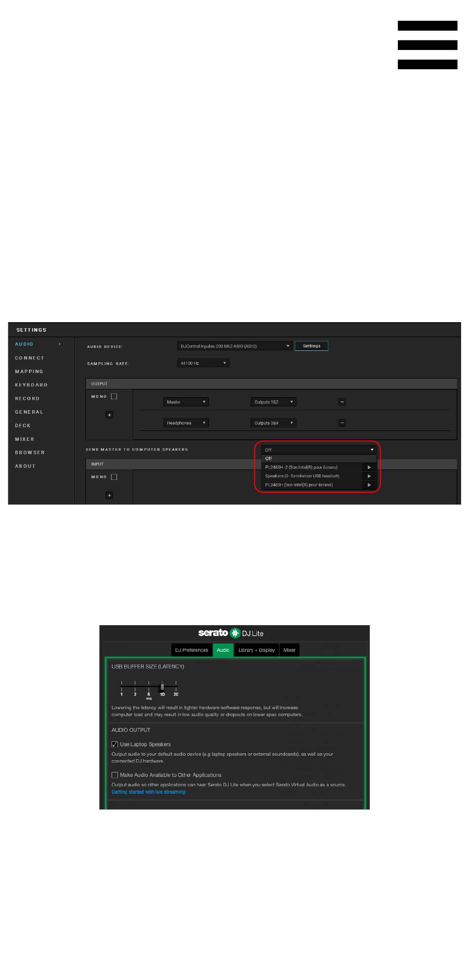Uncheck Use Laptop Speakers
The width and height of the screenshot is (469, 980).
(115, 744)
